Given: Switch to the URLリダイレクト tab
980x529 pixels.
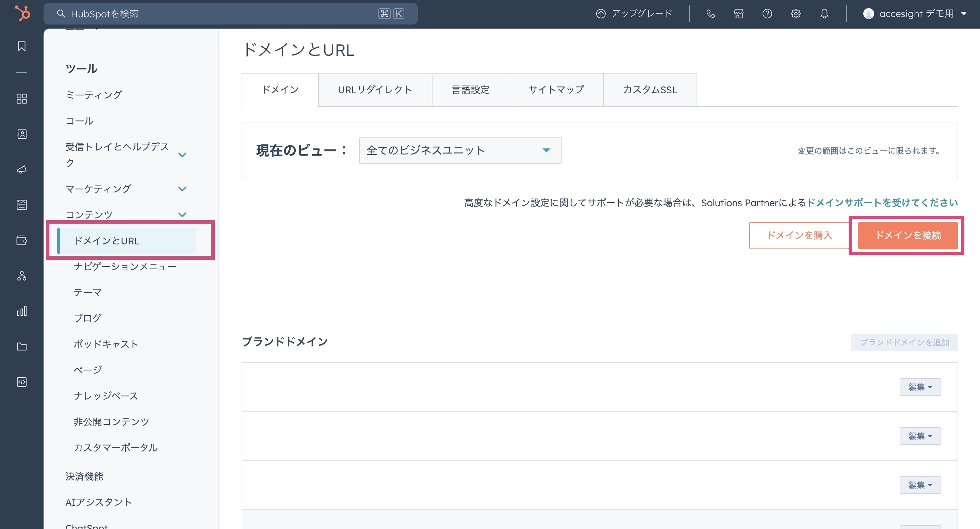Looking at the screenshot, I should pyautogui.click(x=375, y=90).
